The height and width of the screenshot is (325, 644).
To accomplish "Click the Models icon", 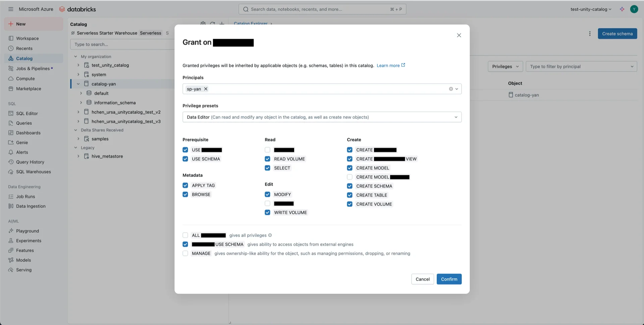I will 11,260.
